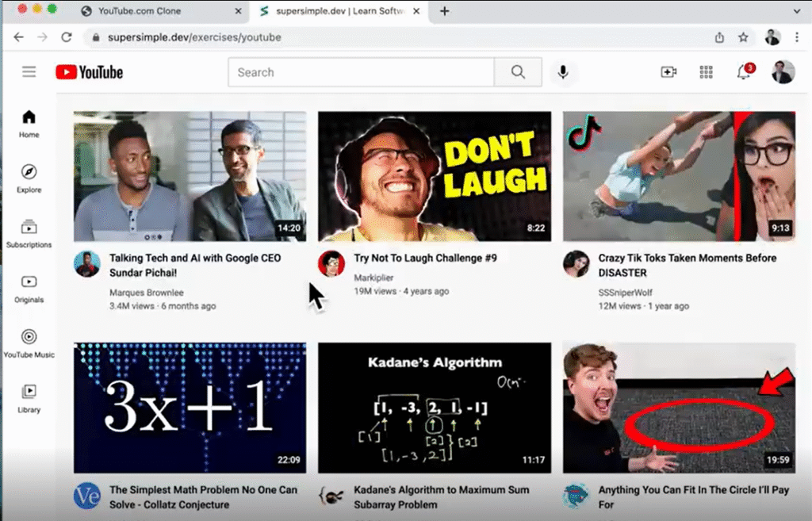Screen dimensions: 812x521
Task: Play the Kadane's Algorithm video thumbnail
Action: click(x=435, y=408)
